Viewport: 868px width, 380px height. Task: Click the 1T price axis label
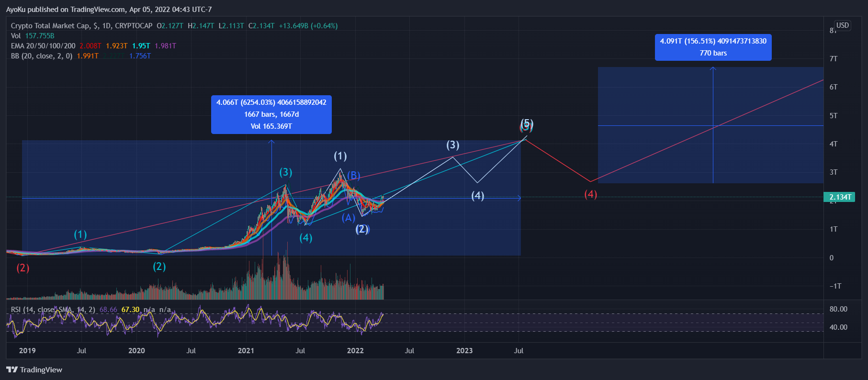[x=834, y=229]
